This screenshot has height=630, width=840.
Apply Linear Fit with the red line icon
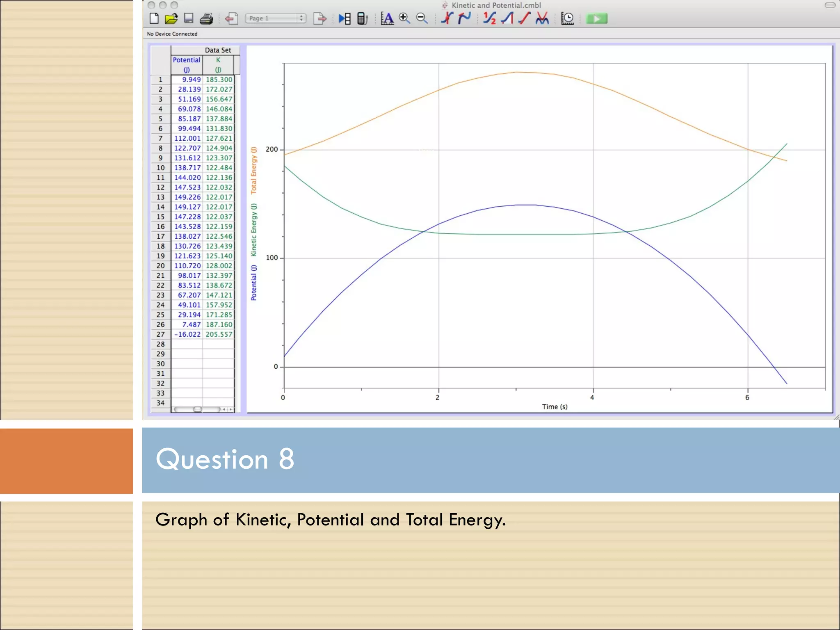[525, 18]
